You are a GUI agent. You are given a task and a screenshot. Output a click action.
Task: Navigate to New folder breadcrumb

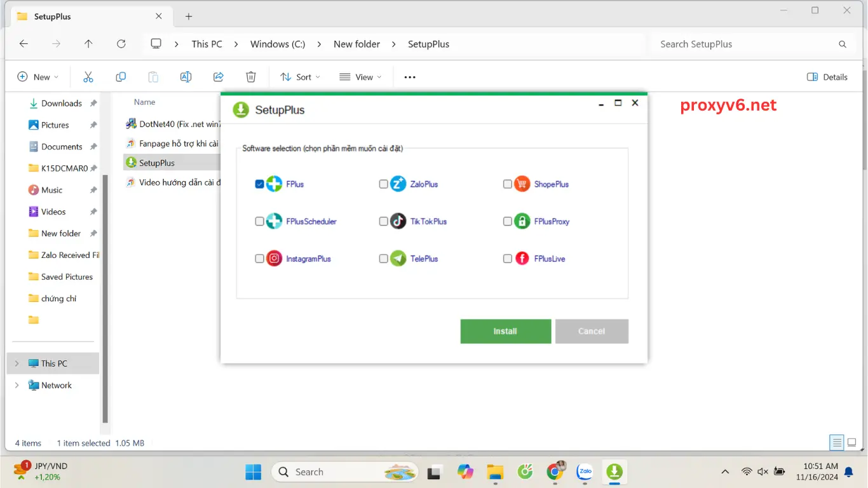(356, 44)
